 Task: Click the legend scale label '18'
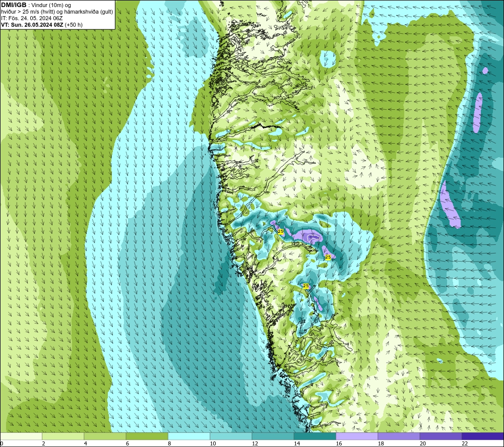(381, 444)
